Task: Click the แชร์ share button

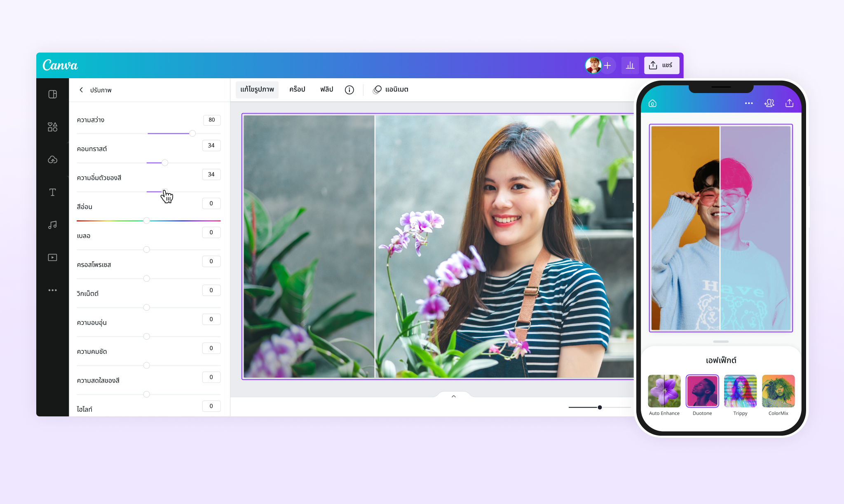Action: [661, 65]
